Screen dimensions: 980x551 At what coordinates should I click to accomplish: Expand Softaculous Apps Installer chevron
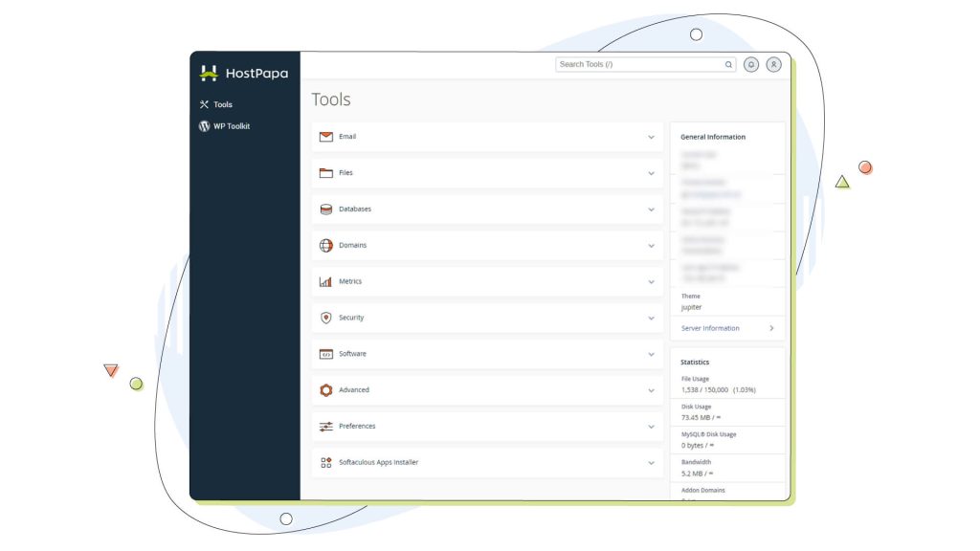point(651,464)
